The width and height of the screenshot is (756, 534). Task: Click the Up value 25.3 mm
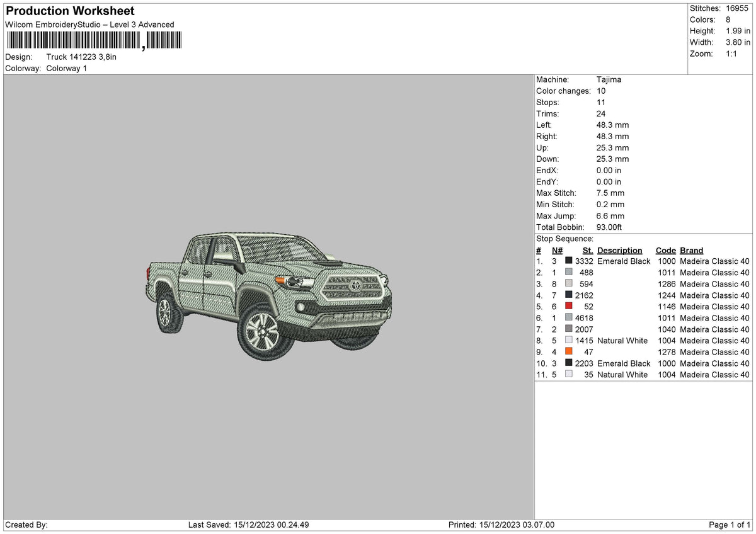tap(612, 147)
